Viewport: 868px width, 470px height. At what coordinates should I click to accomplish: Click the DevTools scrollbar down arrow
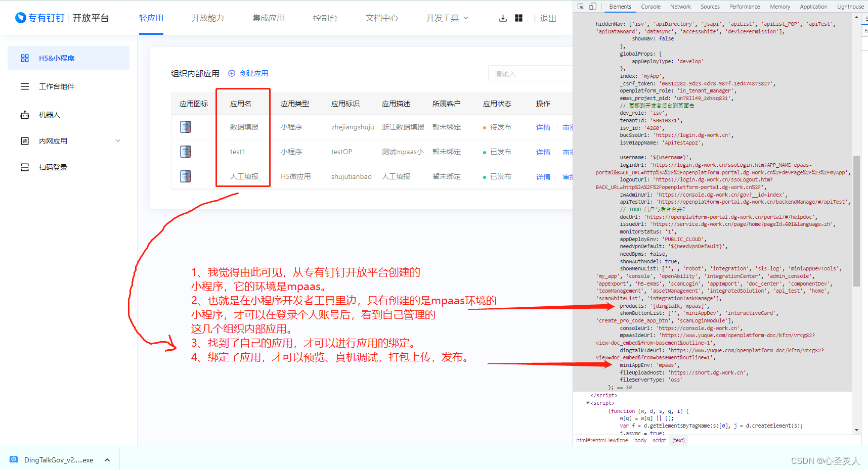pyautogui.click(x=856, y=430)
